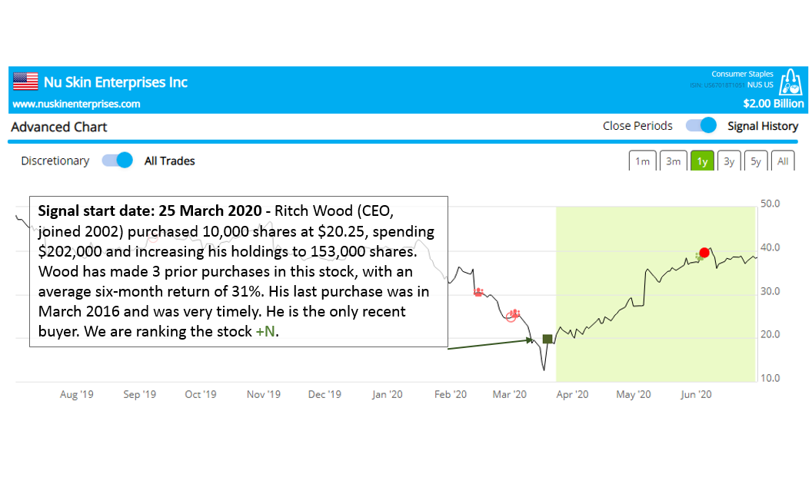Image resolution: width=812 pixels, height=504 pixels.
Task: Click the Signal History label
Action: [x=763, y=126]
